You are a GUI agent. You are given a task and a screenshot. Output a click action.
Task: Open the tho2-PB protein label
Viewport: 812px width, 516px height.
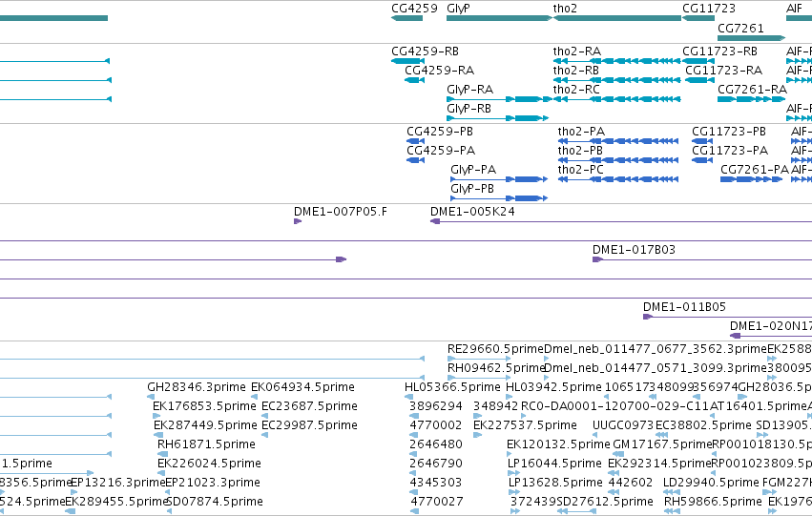580,151
